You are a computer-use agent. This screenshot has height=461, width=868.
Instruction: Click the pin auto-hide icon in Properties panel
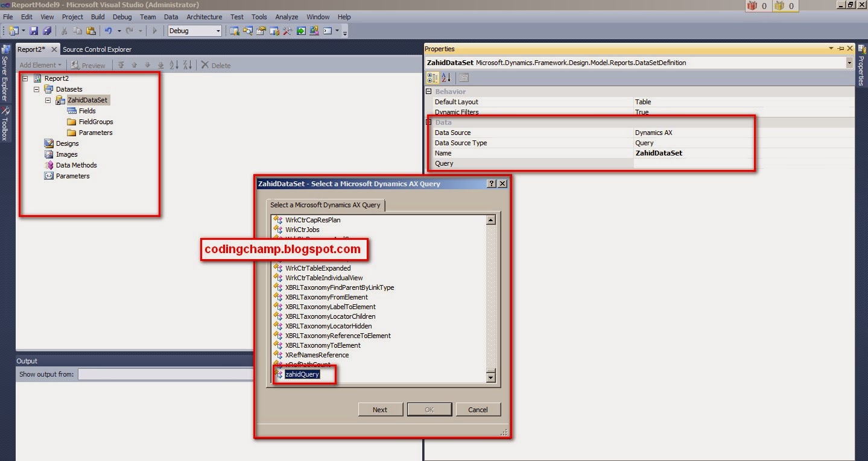[x=841, y=49]
